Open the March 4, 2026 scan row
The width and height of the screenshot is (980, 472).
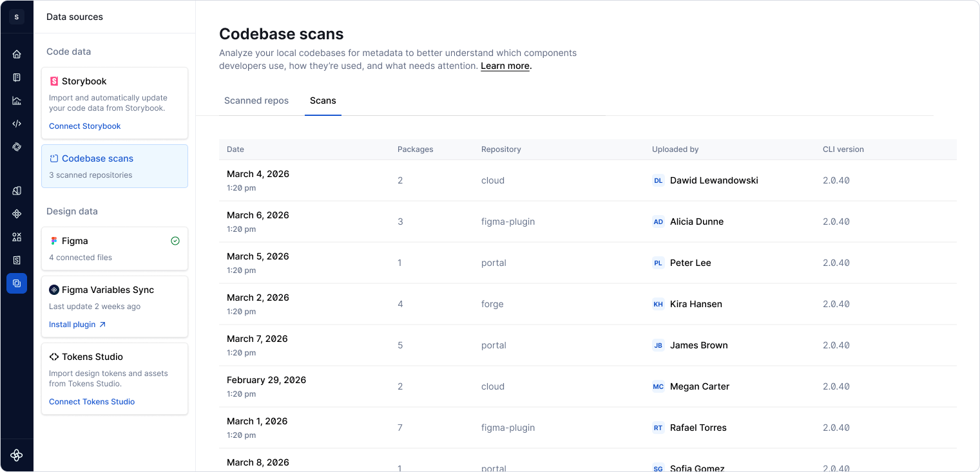point(588,180)
